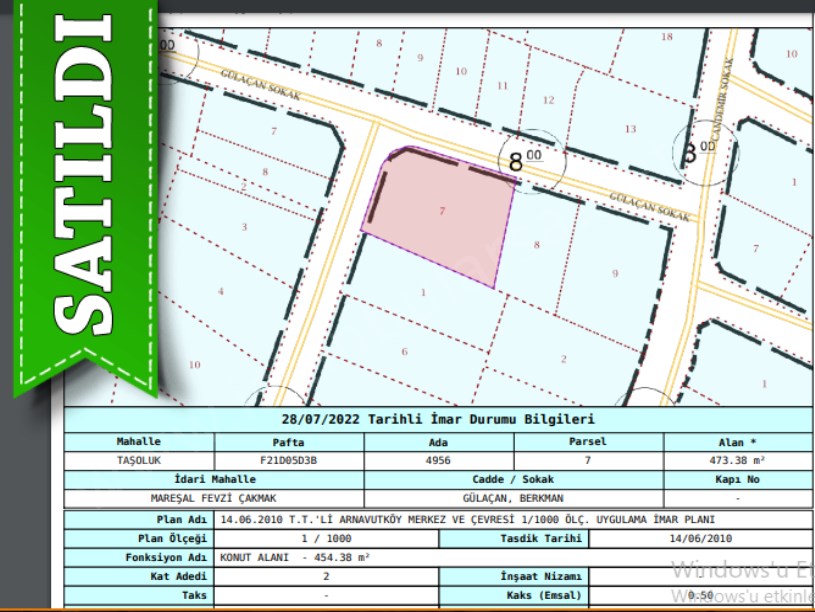Select the Ada value 4956
The image size is (815, 612).
[x=439, y=461]
